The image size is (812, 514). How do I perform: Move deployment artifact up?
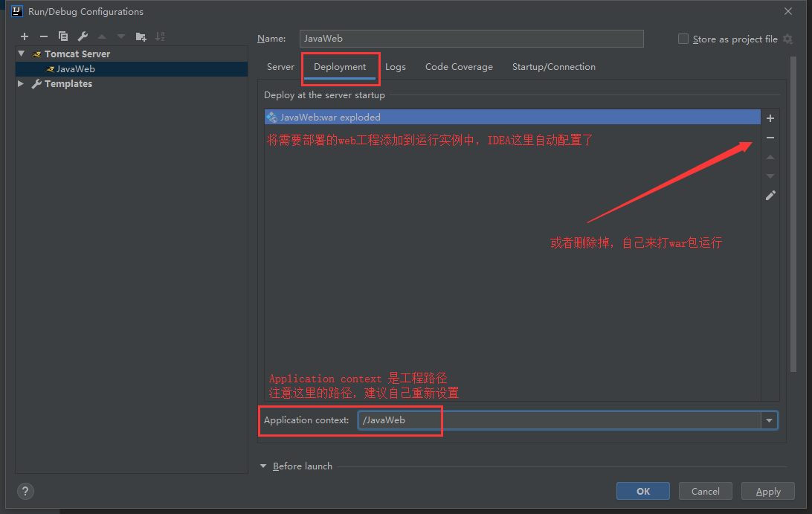tap(770, 157)
